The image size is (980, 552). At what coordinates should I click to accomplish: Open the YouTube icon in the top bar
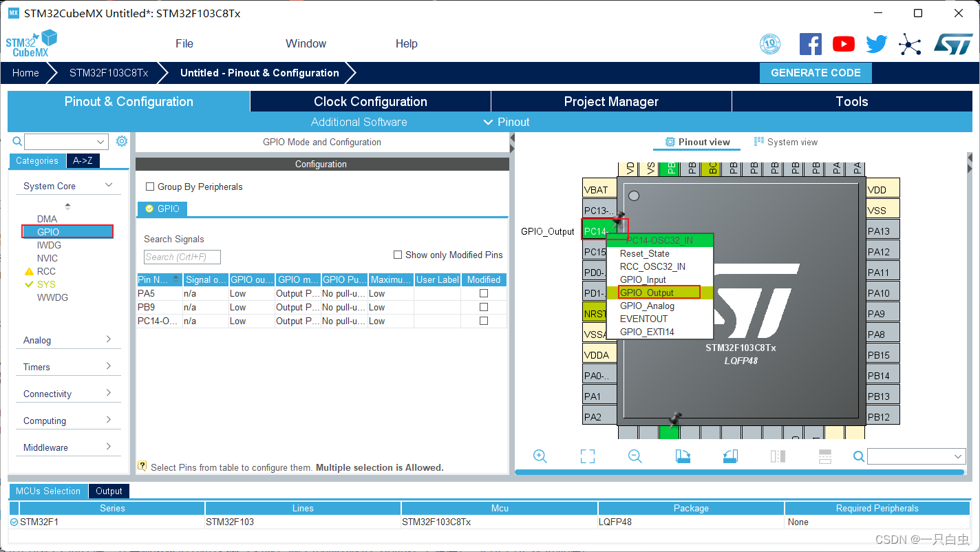(843, 43)
